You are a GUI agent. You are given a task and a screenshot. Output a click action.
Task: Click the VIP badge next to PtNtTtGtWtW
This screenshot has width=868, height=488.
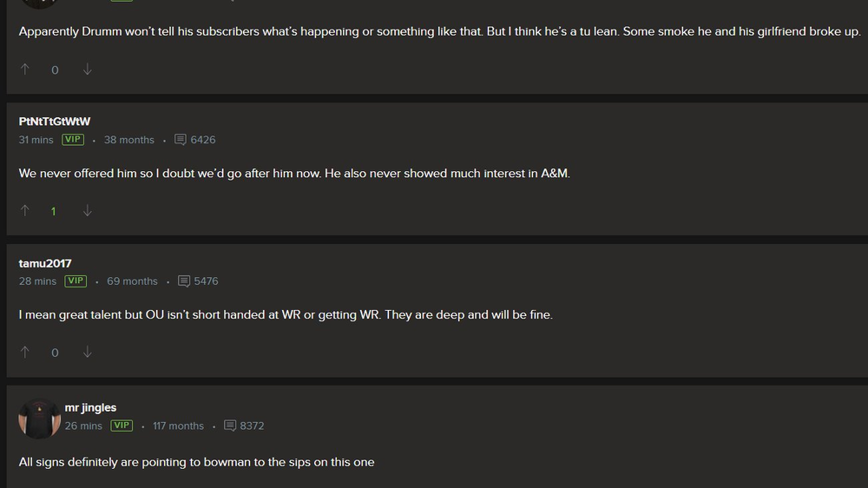pos(73,140)
